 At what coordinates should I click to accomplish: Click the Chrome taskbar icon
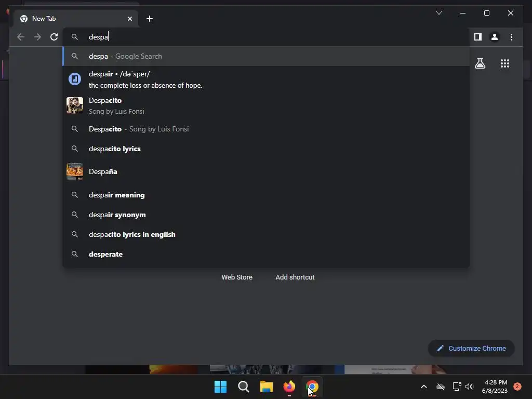coord(312,387)
